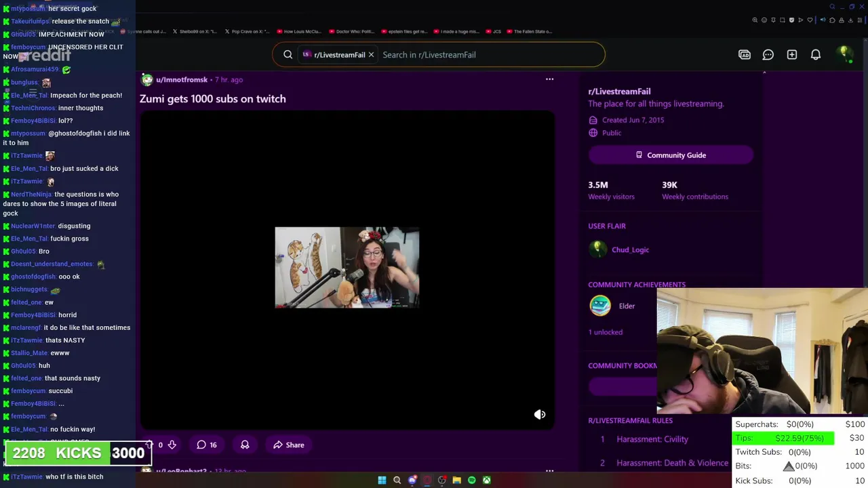This screenshot has width=868, height=488.
Task: Click the Share button on the post
Action: click(x=289, y=445)
